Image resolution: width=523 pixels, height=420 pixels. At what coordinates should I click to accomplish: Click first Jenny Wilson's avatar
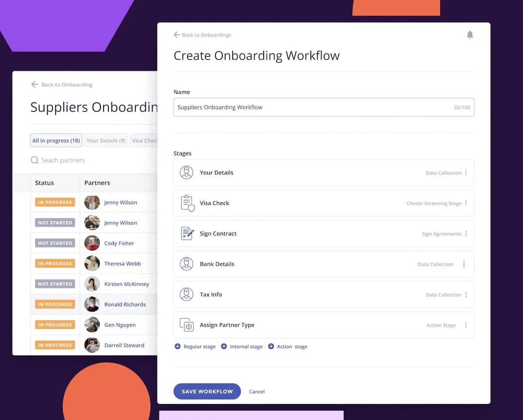92,203
